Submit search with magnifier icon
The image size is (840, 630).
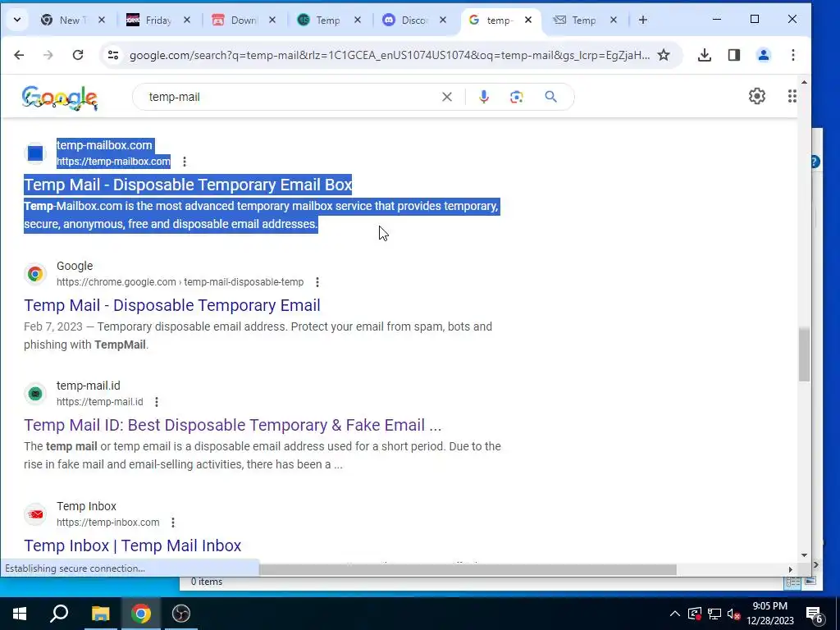point(550,97)
